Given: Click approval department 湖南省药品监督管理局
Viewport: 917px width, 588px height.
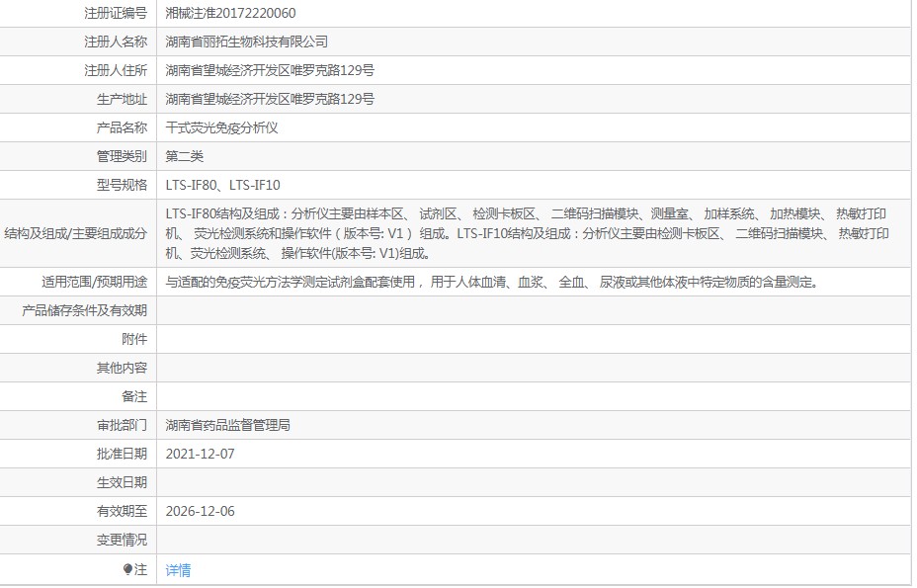Looking at the screenshot, I should 227,425.
